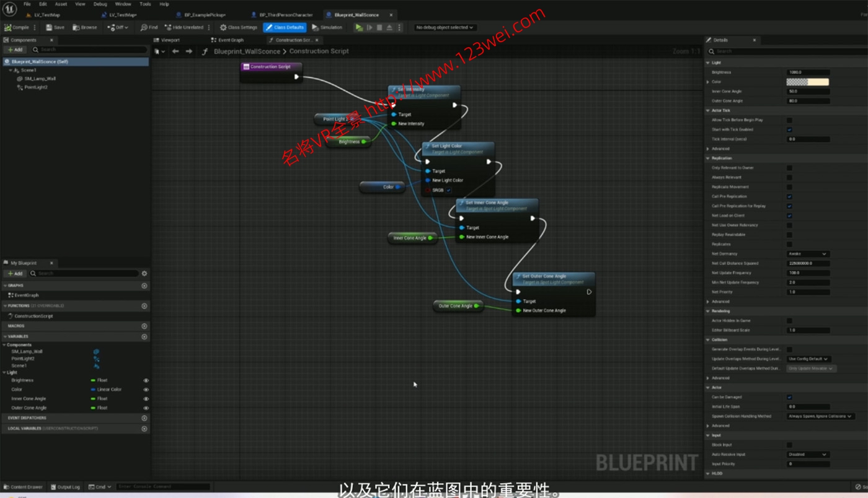
Task: Uncheck Start with Tick Enabled
Action: pos(789,129)
